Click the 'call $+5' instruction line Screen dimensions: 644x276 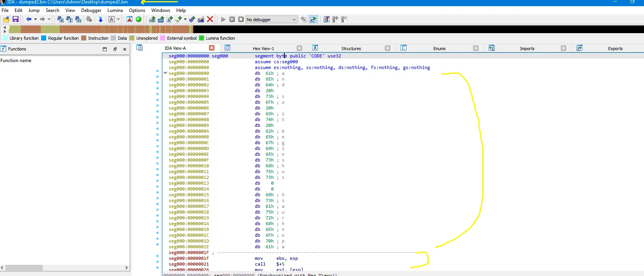pos(269,264)
